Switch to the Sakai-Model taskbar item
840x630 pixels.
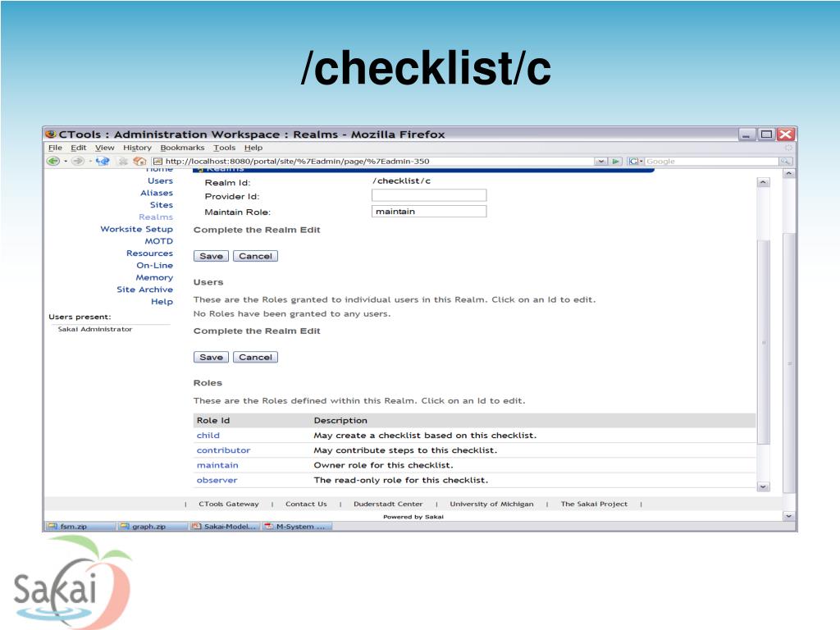[x=225, y=527]
